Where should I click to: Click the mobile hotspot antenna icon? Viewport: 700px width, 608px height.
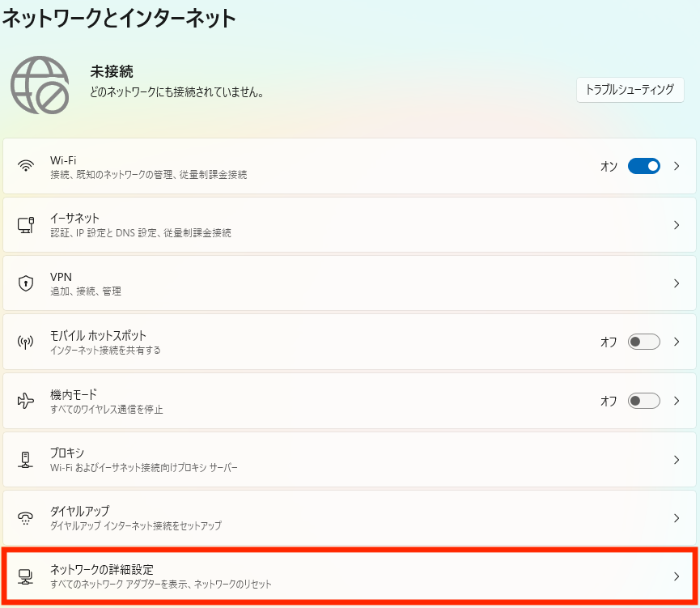point(26,342)
